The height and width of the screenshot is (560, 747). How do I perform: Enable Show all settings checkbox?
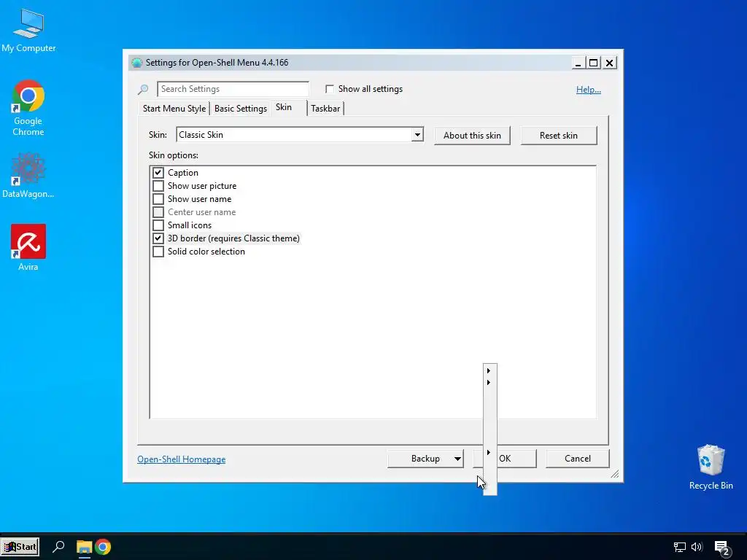click(x=330, y=89)
